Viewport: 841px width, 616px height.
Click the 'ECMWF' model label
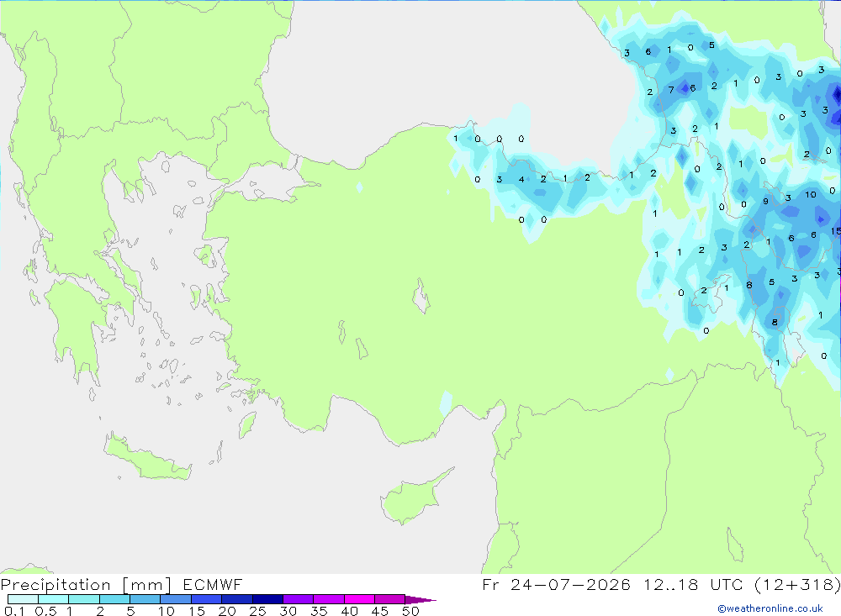click(x=213, y=585)
